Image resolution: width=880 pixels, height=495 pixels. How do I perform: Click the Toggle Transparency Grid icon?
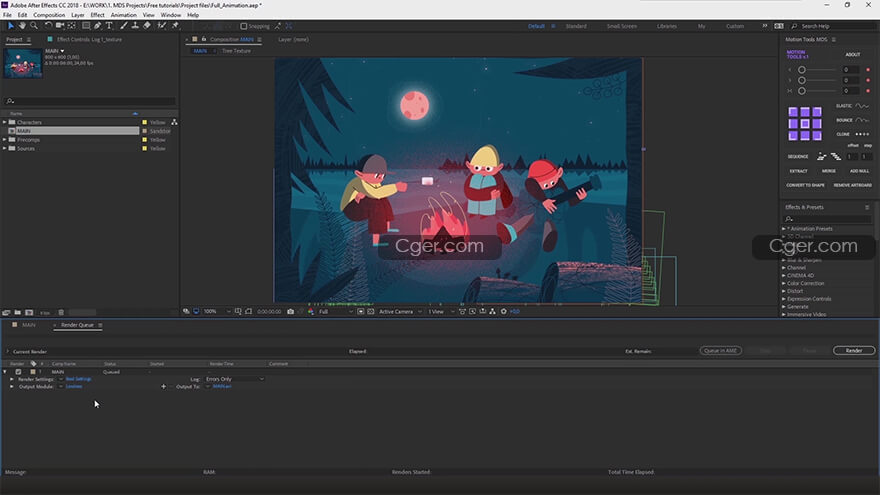(x=370, y=311)
